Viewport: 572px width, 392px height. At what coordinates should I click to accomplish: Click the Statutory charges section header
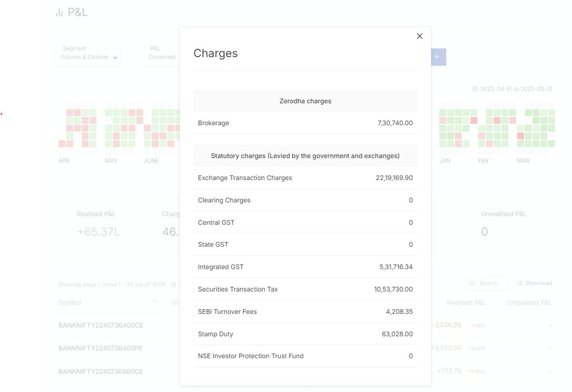point(305,156)
